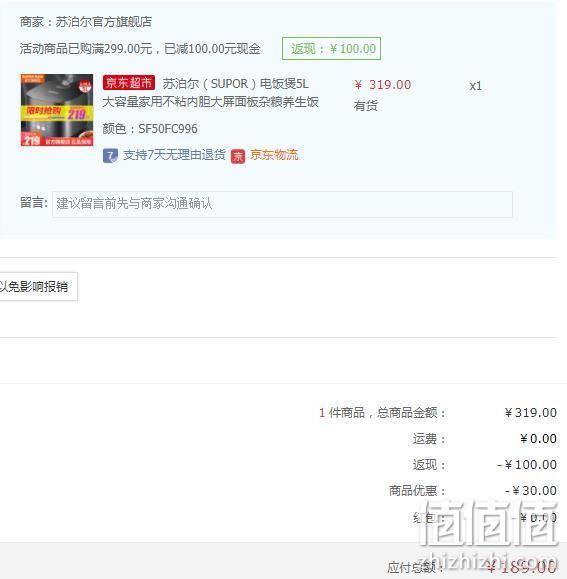The image size is (567, 579).
Task: Click the 7-day return policy icon
Action: (110, 155)
